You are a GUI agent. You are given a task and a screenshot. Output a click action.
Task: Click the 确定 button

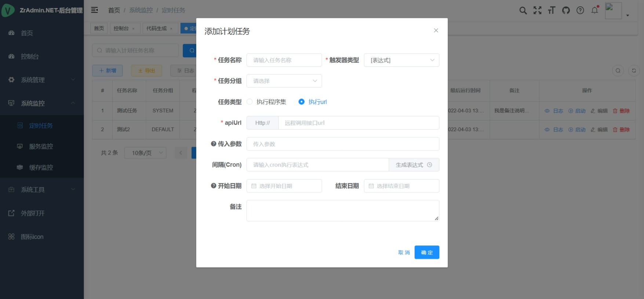(426, 252)
